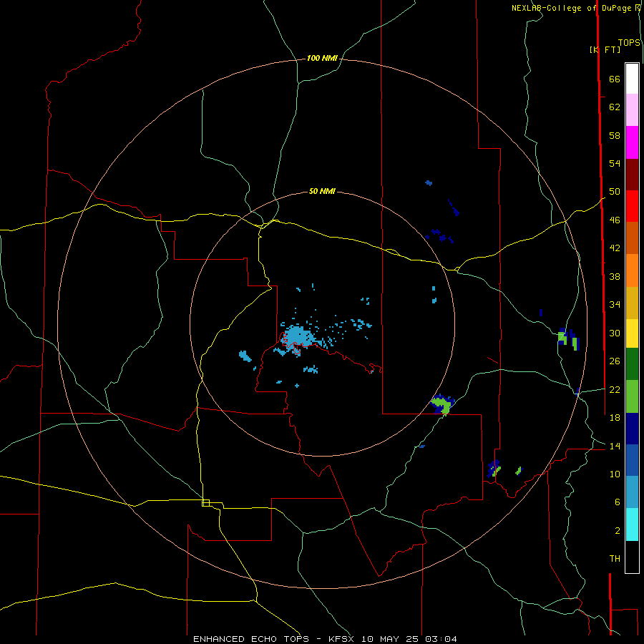The image size is (644, 644).
Task: Click the K FT units label
Action: coord(605,49)
